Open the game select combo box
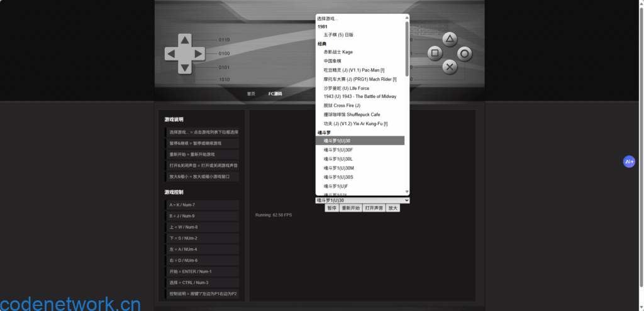This screenshot has height=311, width=644. point(362,200)
